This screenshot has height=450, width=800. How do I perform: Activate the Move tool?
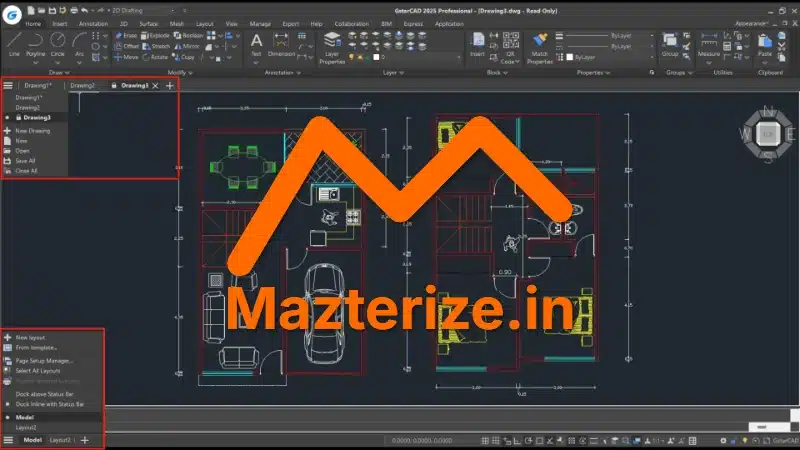click(126, 57)
